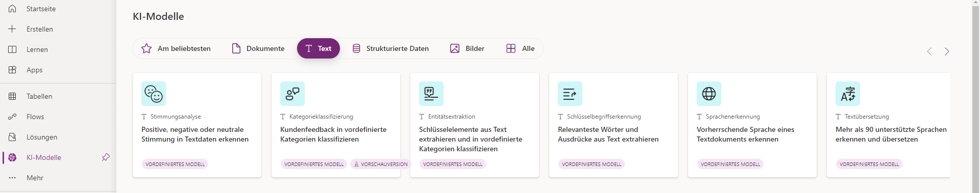Go to previous models with left chevron
Viewport: 980px width, 193px height.
[x=929, y=51]
